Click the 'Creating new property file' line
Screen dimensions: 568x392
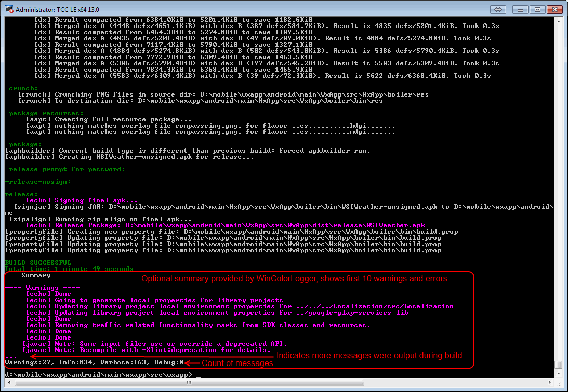point(231,232)
